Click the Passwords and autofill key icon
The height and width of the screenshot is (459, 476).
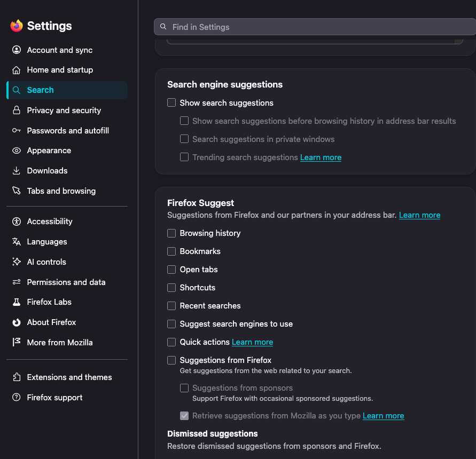17,130
